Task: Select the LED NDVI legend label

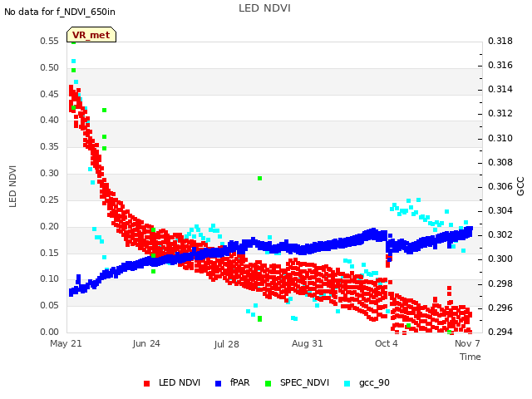Action: tap(180, 382)
